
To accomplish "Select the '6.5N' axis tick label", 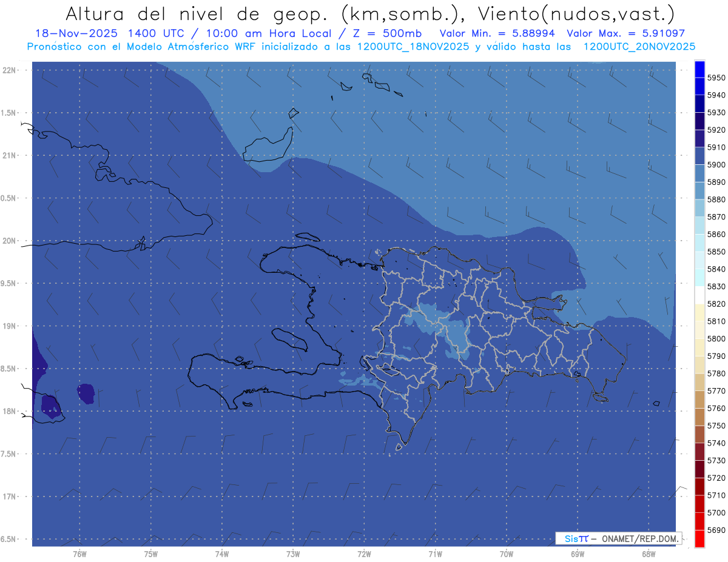I will click(8, 539).
